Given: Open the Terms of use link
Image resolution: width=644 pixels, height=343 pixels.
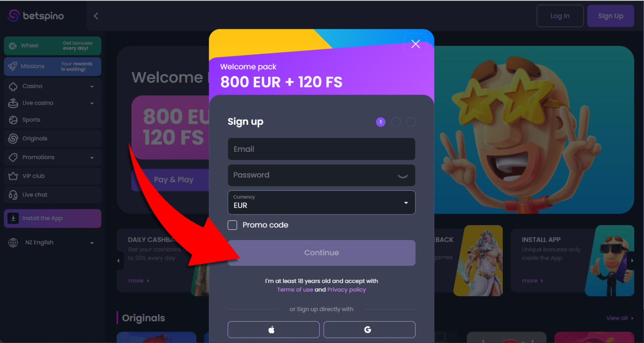Looking at the screenshot, I should click(x=295, y=290).
